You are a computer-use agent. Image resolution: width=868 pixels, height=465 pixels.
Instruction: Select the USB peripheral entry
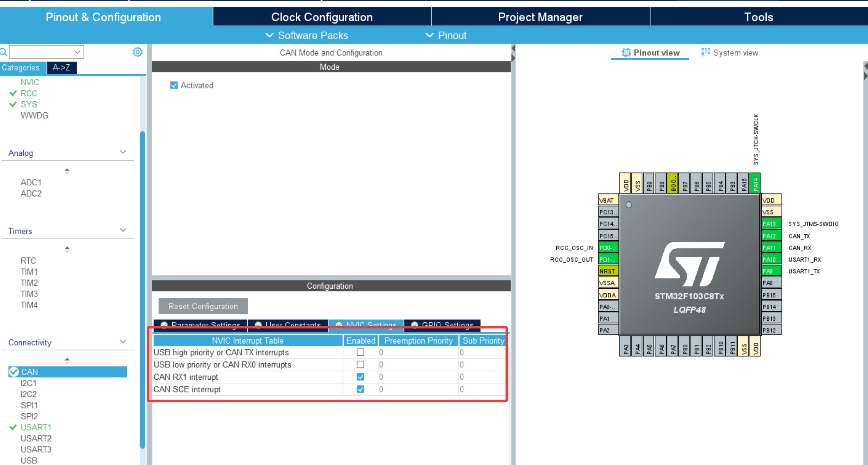pos(29,460)
